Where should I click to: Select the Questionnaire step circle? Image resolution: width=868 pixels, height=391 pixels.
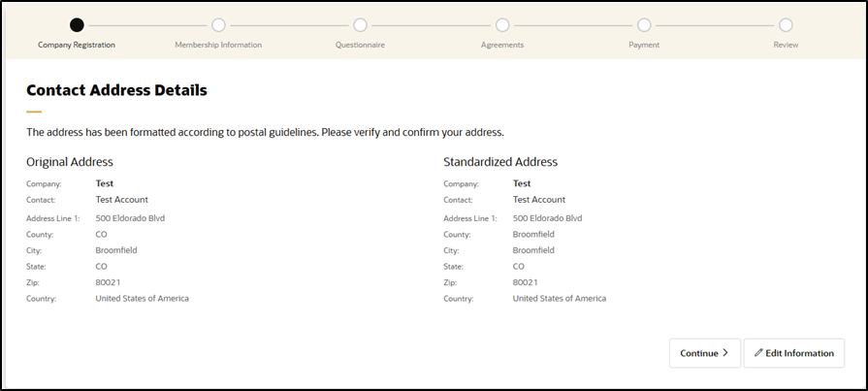click(360, 25)
